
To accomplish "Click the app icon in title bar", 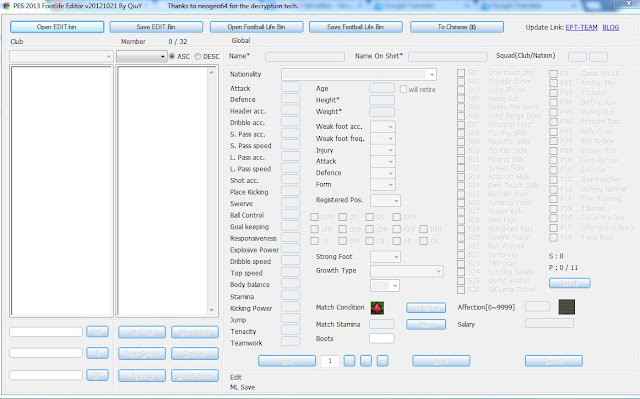I will [x=6, y=6].
